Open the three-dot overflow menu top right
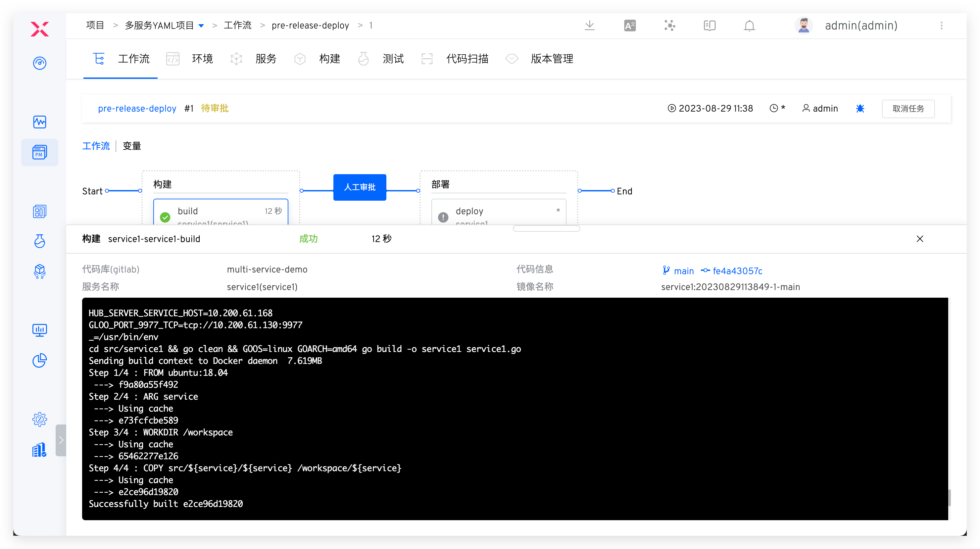The image size is (980, 549). 942,25
